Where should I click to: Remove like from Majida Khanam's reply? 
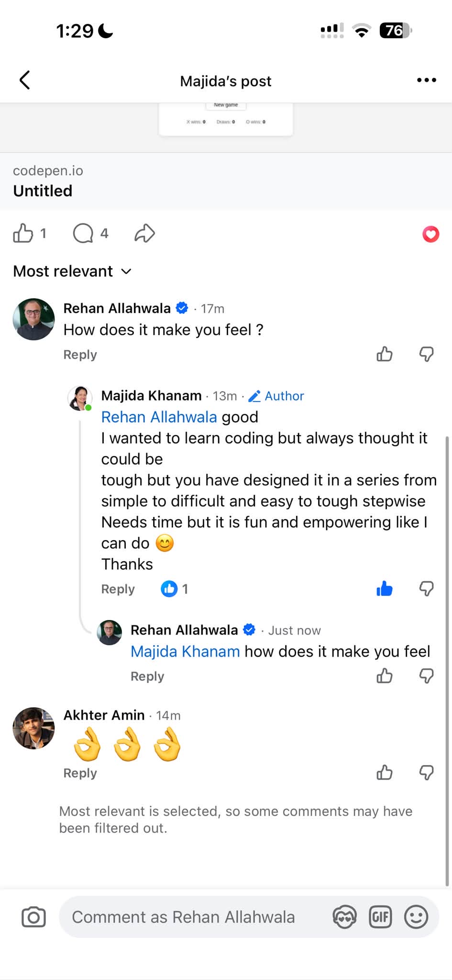click(385, 589)
